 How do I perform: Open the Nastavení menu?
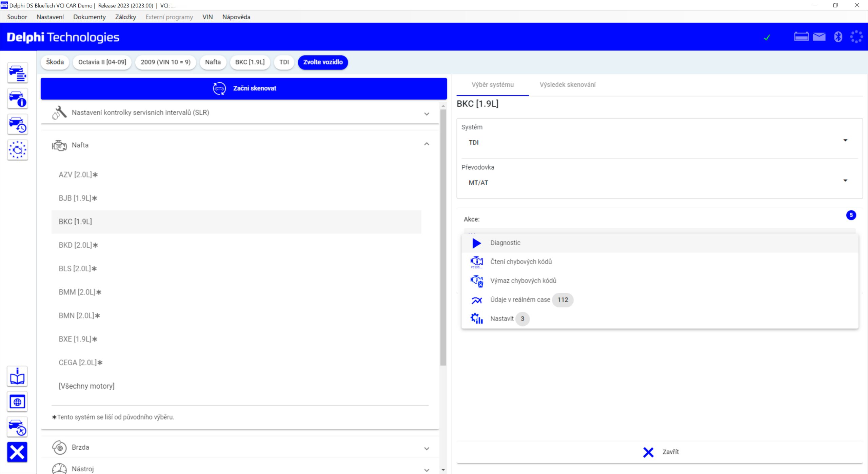point(50,17)
